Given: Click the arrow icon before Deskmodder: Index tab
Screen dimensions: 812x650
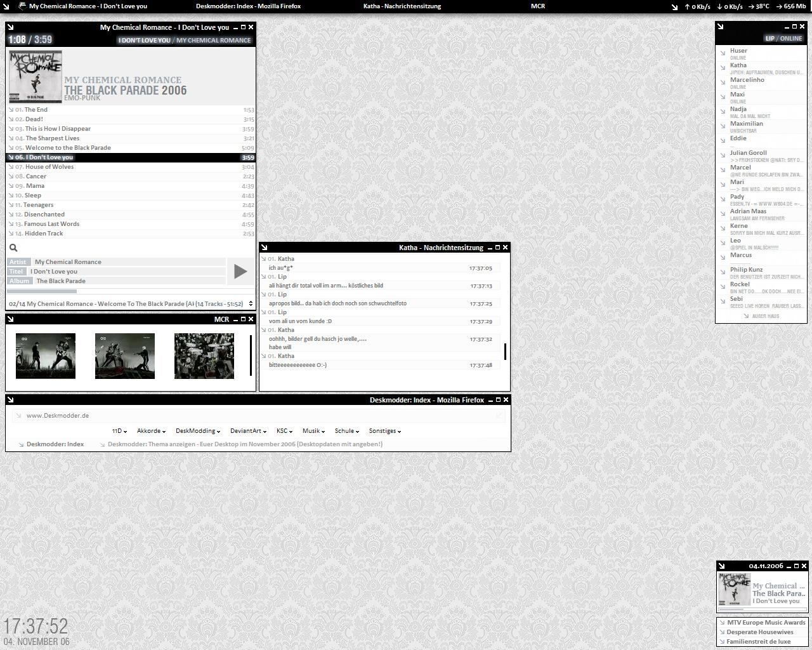Looking at the screenshot, I should click(x=21, y=445).
